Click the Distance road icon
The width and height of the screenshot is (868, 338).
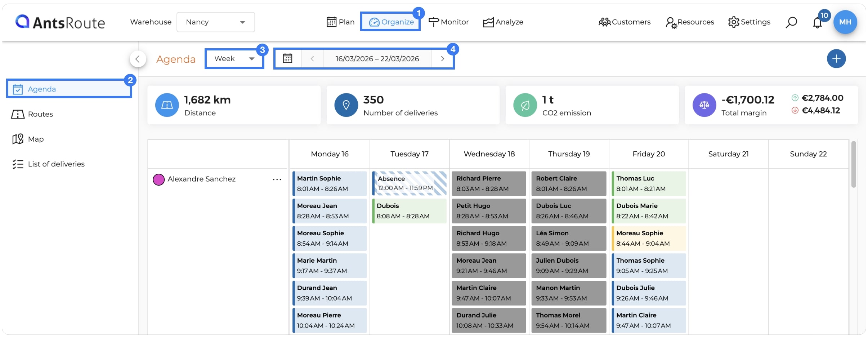coord(167,105)
